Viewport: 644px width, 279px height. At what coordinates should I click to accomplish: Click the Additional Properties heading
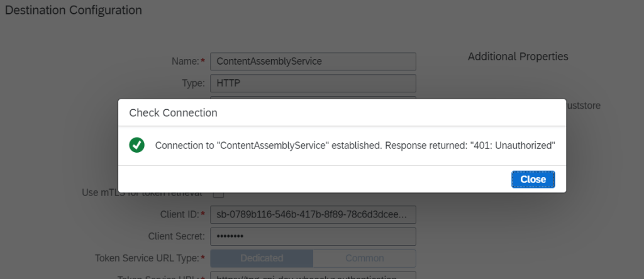point(518,57)
